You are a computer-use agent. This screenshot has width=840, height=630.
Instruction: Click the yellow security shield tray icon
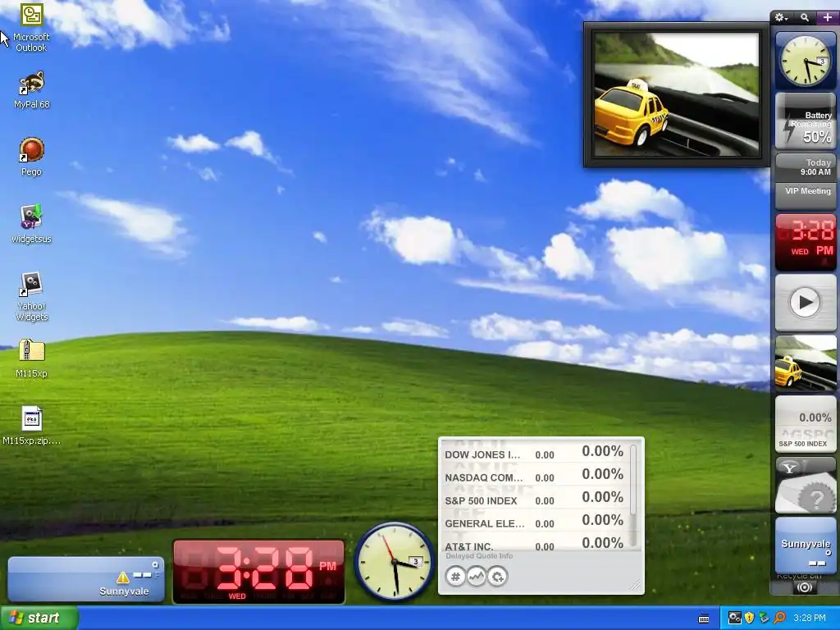pyautogui.click(x=750, y=619)
